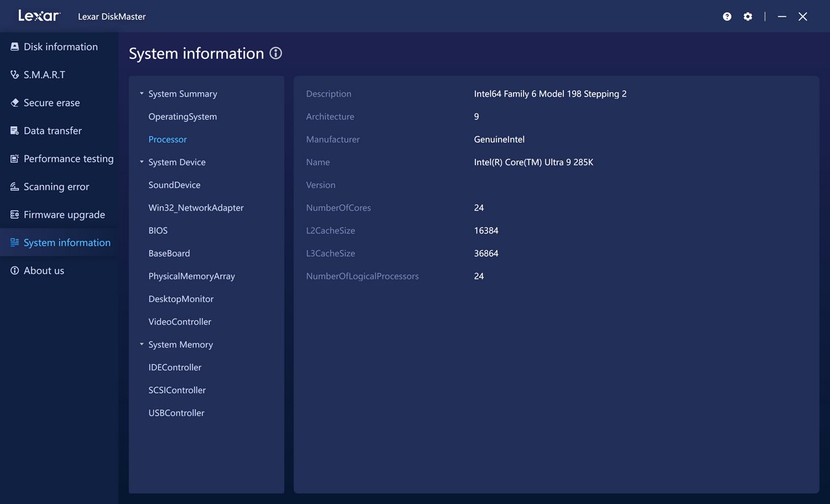This screenshot has width=830, height=504.
Task: View Win32_NetworkAdapter information
Action: pyautogui.click(x=196, y=208)
